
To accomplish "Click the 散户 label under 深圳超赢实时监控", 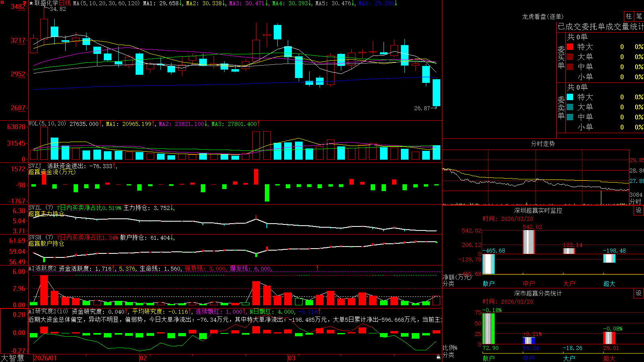I will coord(489,284).
